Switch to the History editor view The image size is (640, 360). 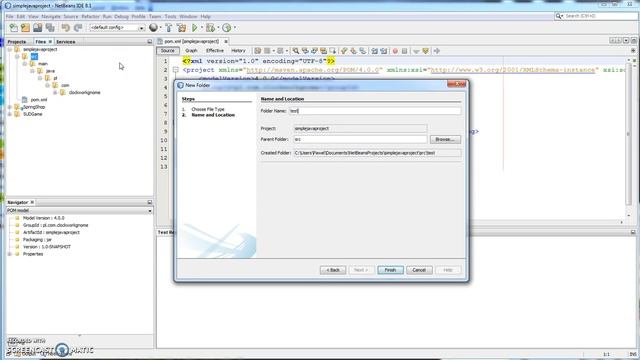pos(238,51)
